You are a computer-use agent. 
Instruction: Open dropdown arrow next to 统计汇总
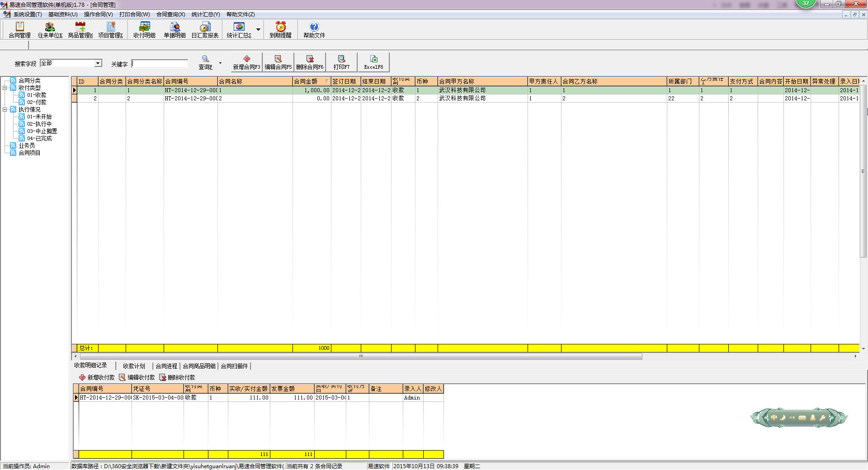[258, 30]
